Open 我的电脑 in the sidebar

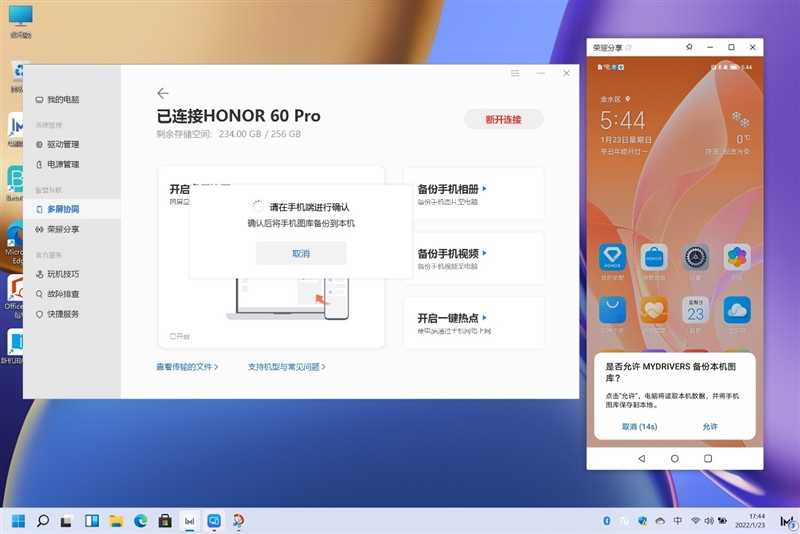tap(57, 99)
